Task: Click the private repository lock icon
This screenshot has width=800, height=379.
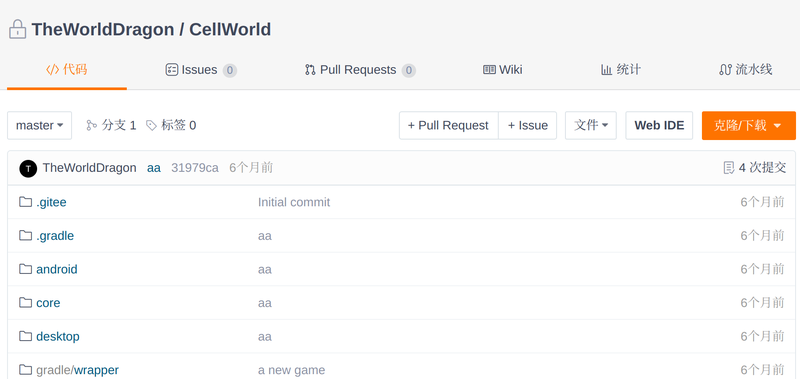Action: [x=17, y=30]
